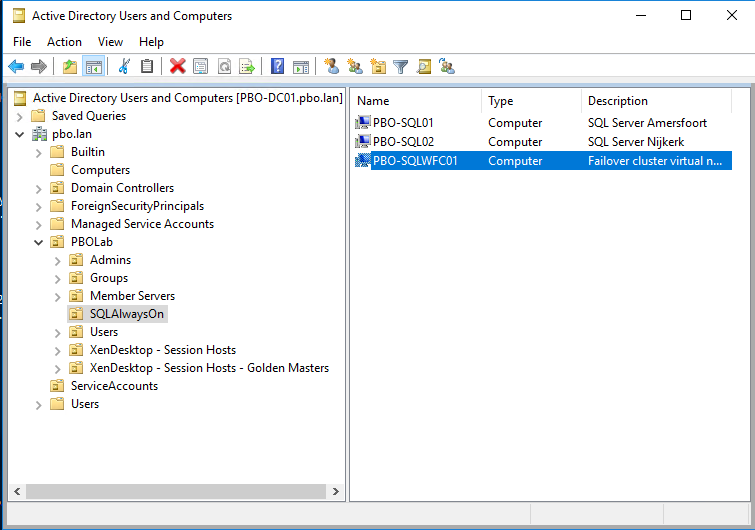Click the Find objects magnifier icon
The image size is (755, 530).
click(424, 66)
